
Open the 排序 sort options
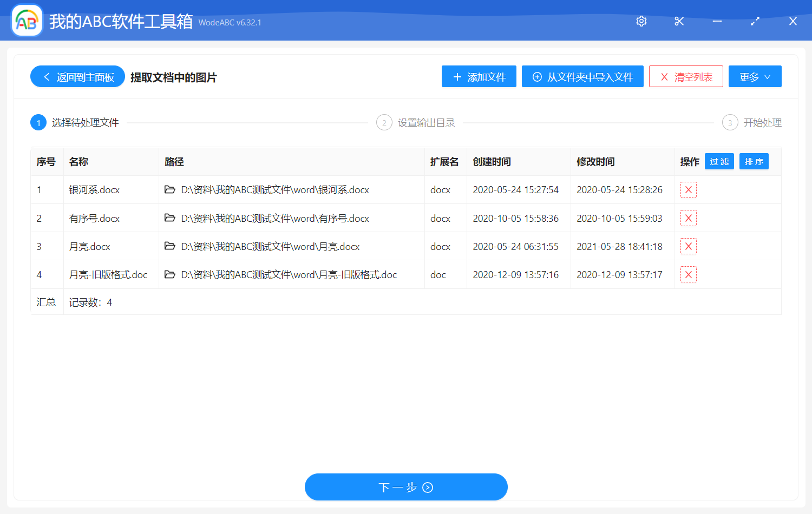(754, 161)
